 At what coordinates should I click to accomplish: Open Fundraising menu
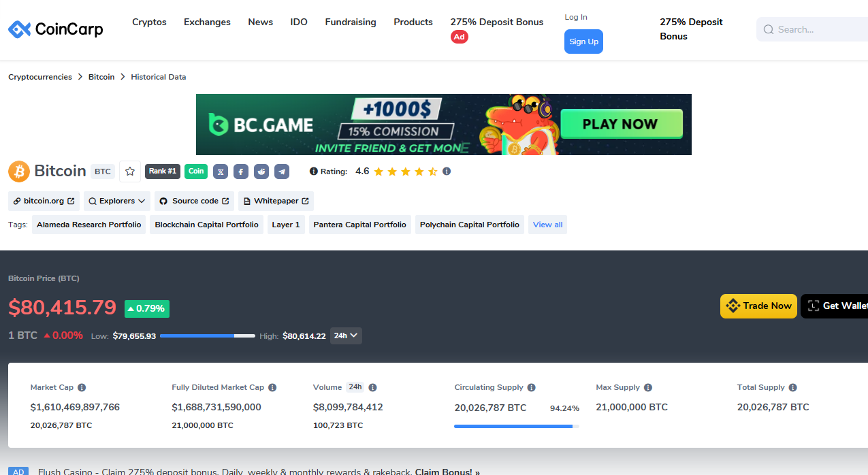pyautogui.click(x=351, y=22)
